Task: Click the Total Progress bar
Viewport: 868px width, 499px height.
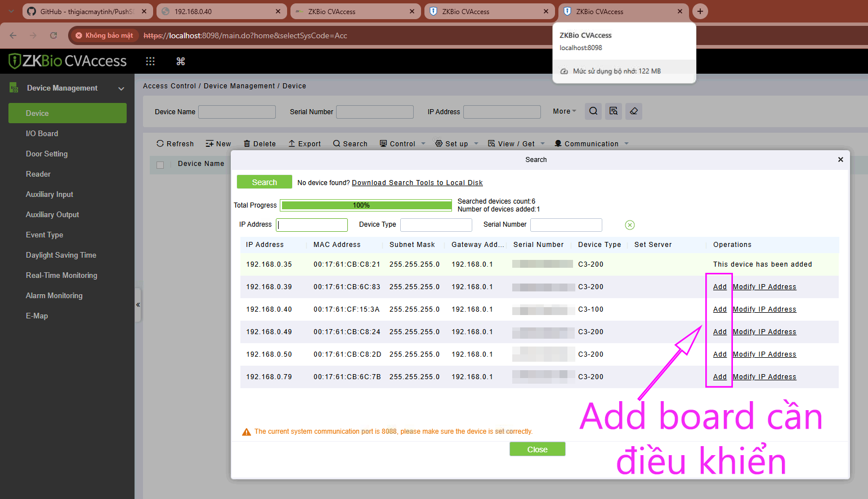Action: [x=366, y=205]
